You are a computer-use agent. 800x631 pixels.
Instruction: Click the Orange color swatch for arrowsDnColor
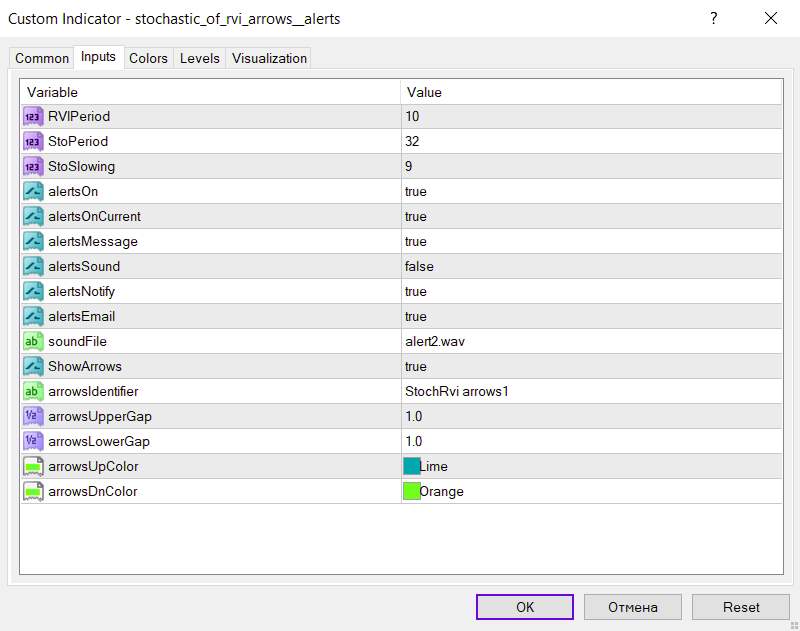413,491
